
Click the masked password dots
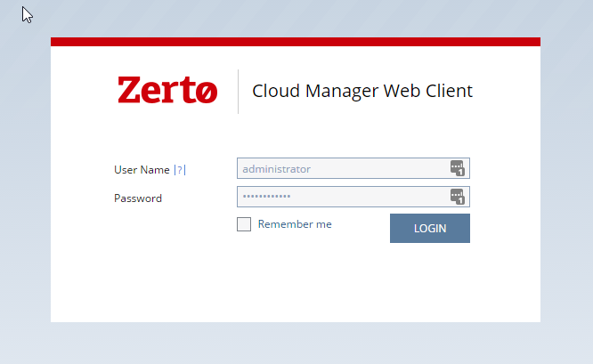coord(266,196)
